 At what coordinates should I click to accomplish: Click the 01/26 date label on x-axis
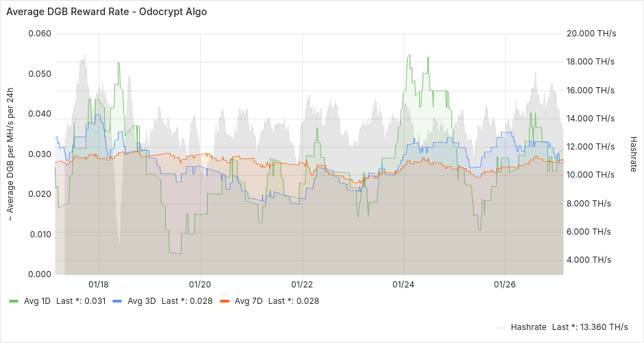(x=505, y=283)
